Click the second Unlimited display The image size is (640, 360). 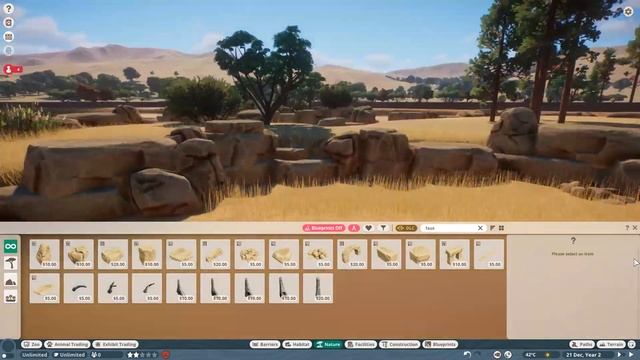click(x=70, y=355)
